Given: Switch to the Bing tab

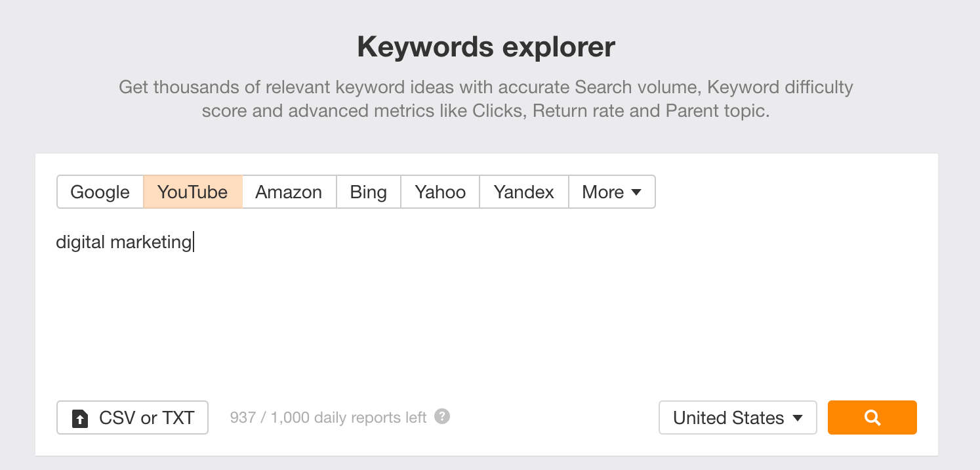Looking at the screenshot, I should (368, 192).
